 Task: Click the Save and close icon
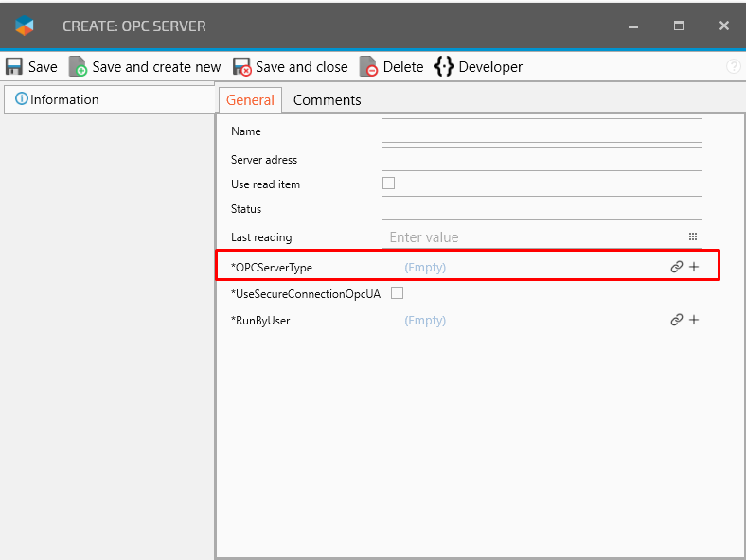click(x=242, y=67)
